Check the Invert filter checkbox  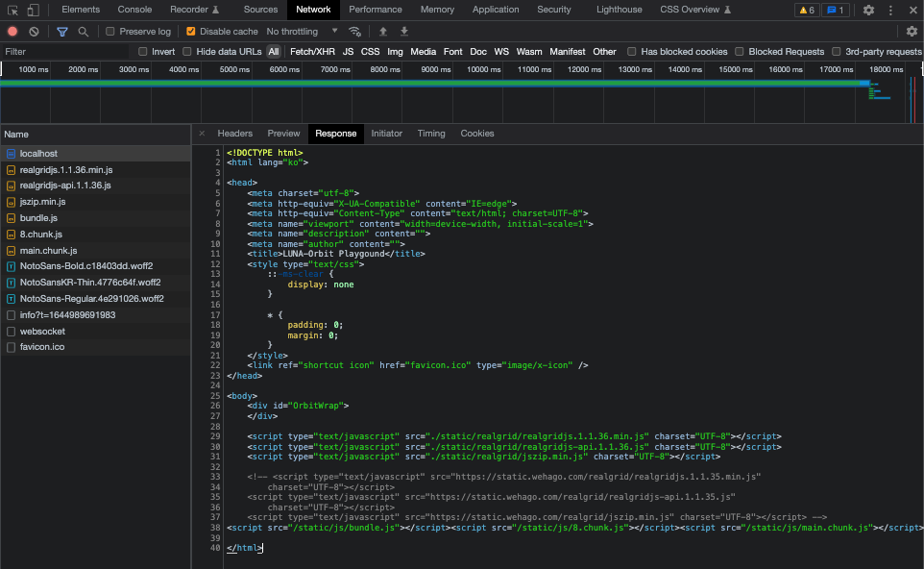pyautogui.click(x=142, y=52)
